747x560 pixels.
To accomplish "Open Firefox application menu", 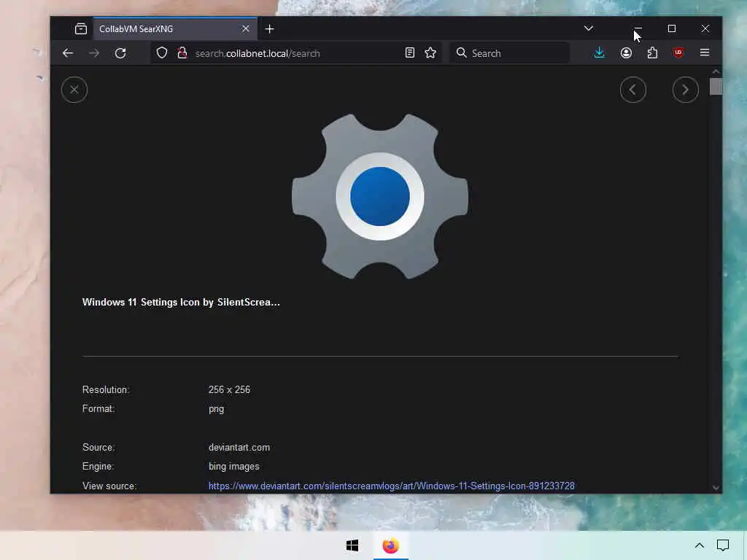I will click(x=705, y=52).
